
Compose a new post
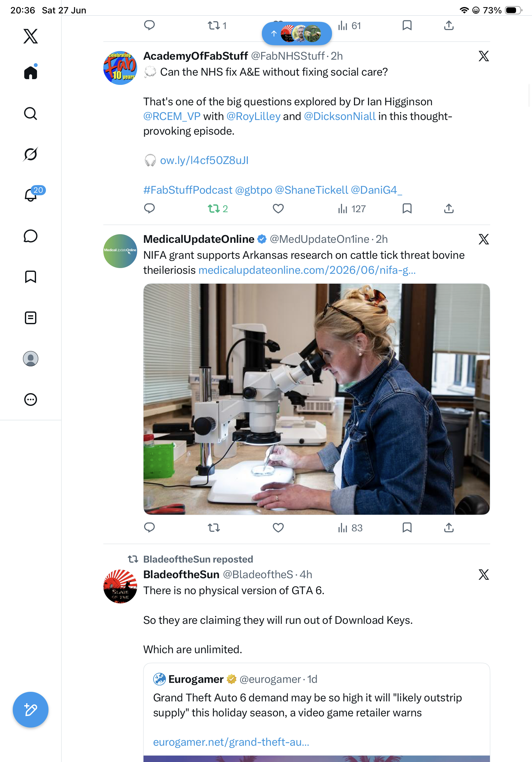pos(31,710)
